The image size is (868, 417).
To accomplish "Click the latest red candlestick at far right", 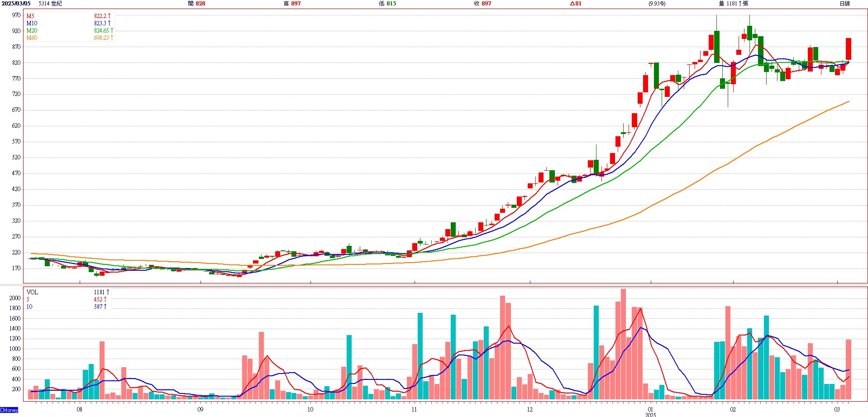I will pos(849,49).
